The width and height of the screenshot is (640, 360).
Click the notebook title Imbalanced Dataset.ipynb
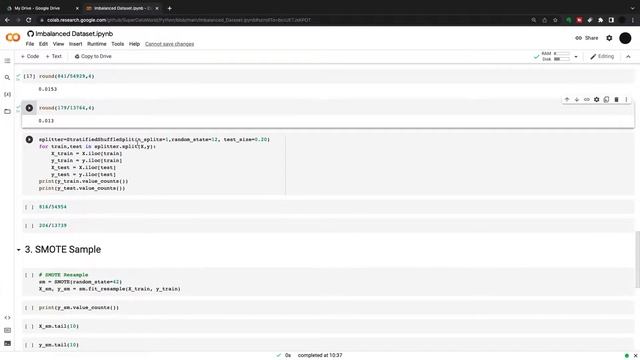coord(74,34)
